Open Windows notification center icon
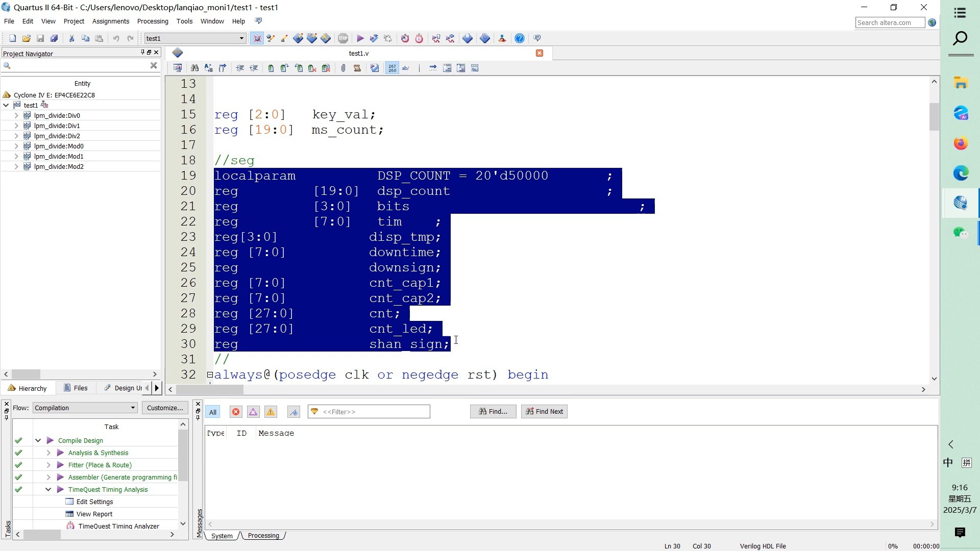980x551 pixels. pos(960,533)
